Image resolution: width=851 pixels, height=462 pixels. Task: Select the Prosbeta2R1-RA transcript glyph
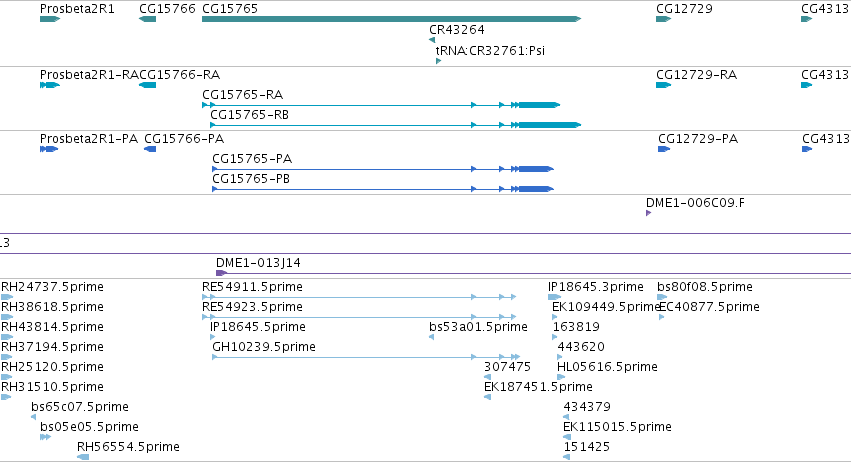point(50,85)
